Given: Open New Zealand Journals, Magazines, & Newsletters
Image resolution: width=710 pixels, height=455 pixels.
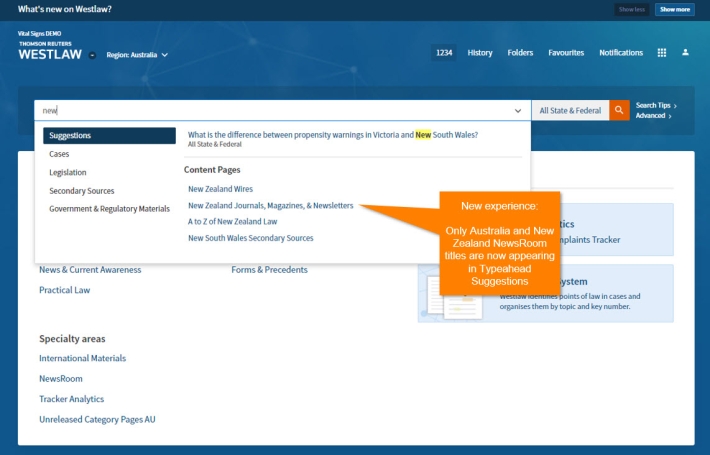Looking at the screenshot, I should tap(271, 206).
